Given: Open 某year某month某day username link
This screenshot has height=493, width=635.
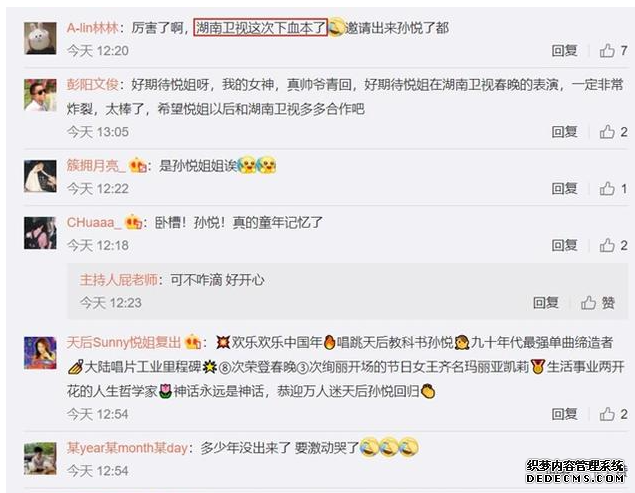Looking at the screenshot, I should 127,448.
